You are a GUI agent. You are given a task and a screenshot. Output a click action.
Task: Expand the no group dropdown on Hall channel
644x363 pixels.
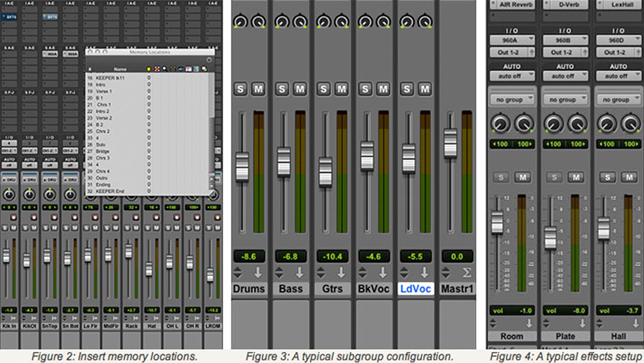coord(618,99)
